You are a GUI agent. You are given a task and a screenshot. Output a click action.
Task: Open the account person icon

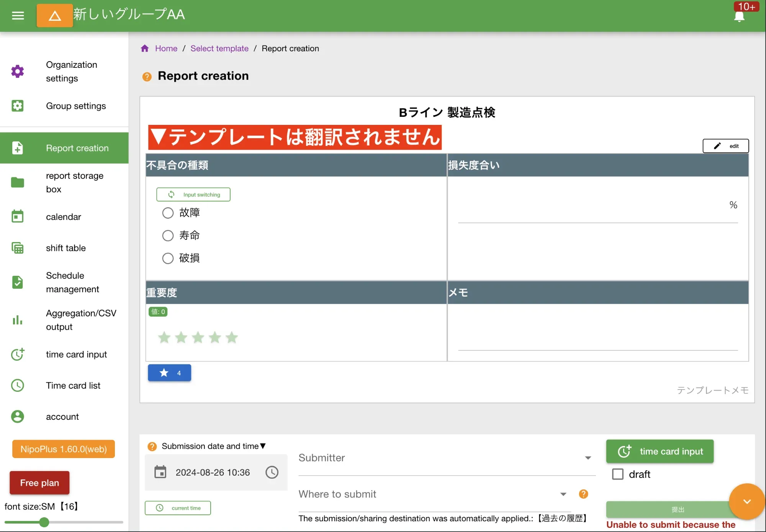point(18,416)
